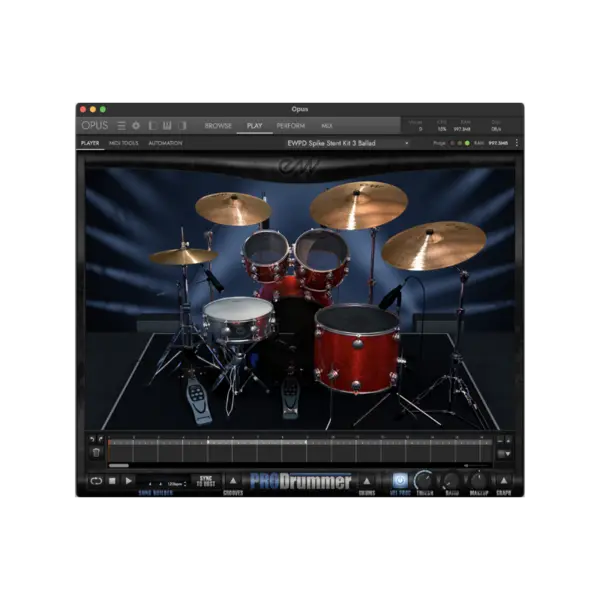The width and height of the screenshot is (600, 600).
Task: Toggle Sync To Host
Action: tap(206, 481)
